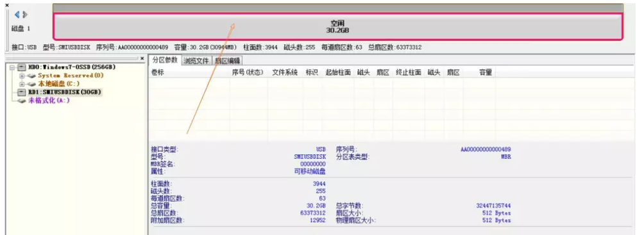Click the 接口:USB info text
The width and height of the screenshot is (644, 235).
(x=24, y=47)
